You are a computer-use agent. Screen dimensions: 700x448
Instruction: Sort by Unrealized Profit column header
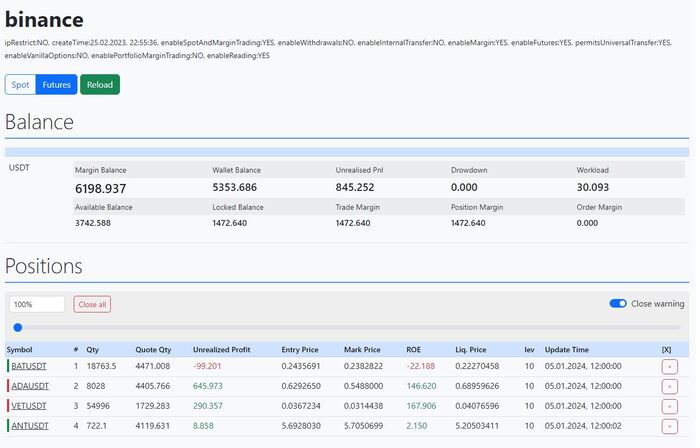tap(222, 350)
